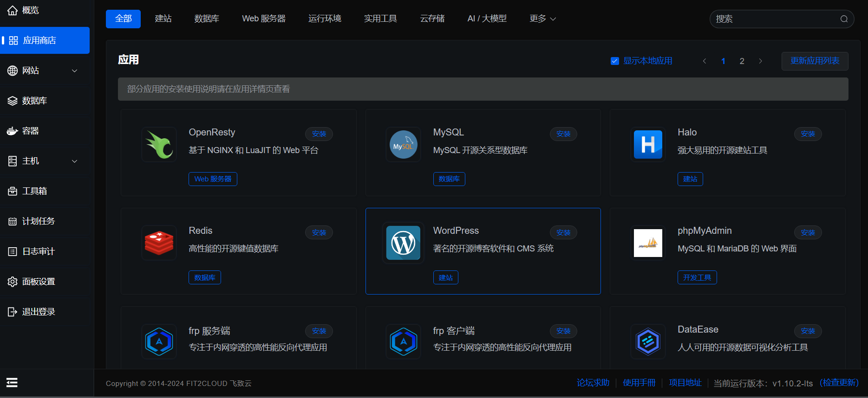
Task: Install MySQL with its 安装 button
Action: coord(563,134)
